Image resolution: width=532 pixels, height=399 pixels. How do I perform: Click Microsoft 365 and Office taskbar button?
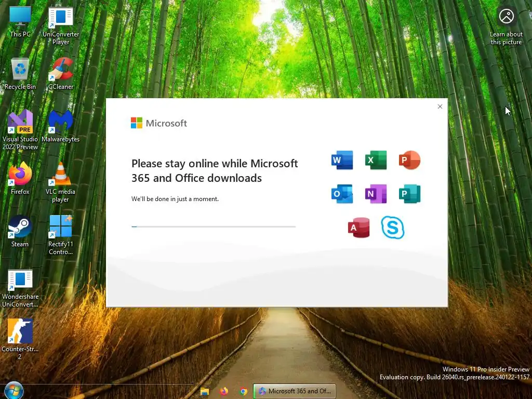295,391
